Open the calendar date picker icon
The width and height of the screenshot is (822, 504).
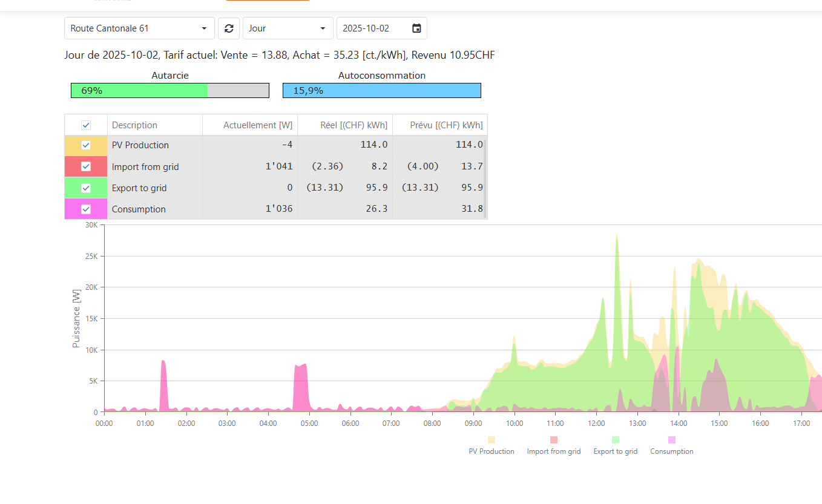(x=416, y=28)
